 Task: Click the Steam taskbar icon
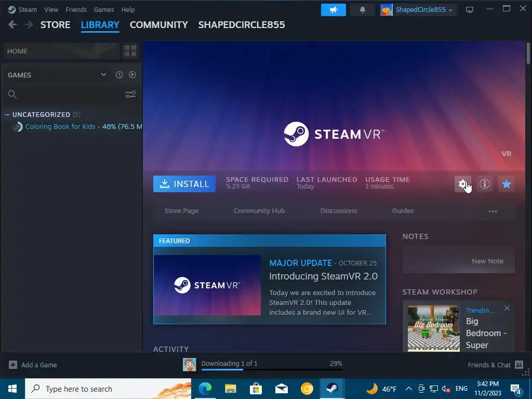point(332,389)
